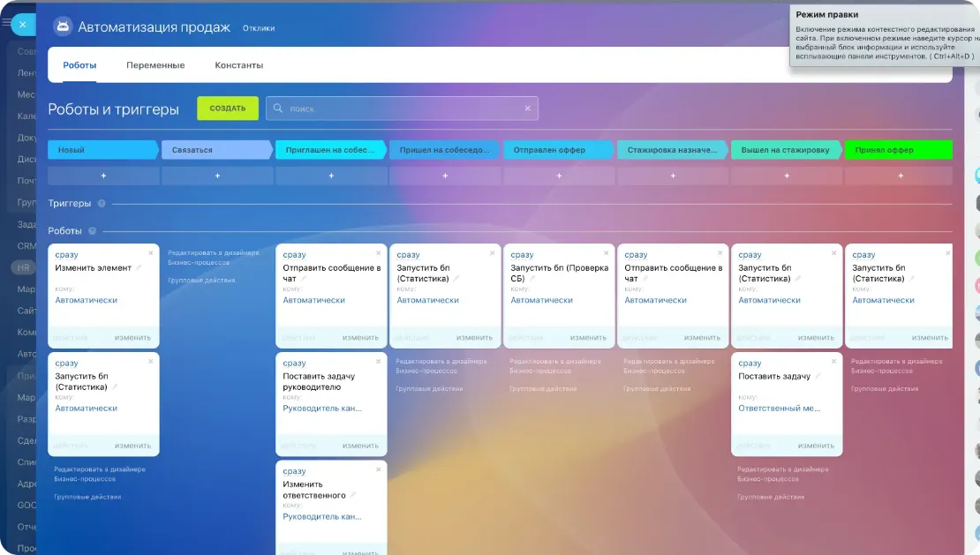Click the robot icon beside Автоматизация продаж
Screen dimensions: 980x555
[x=63, y=26]
